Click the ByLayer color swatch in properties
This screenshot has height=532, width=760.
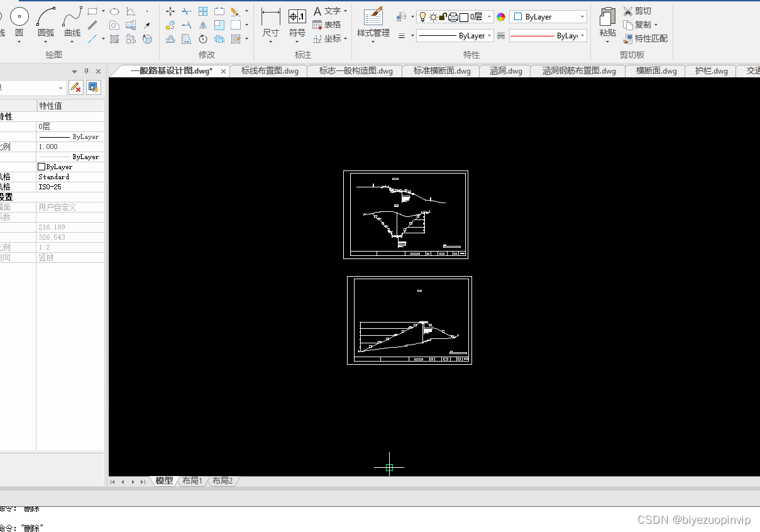41,167
